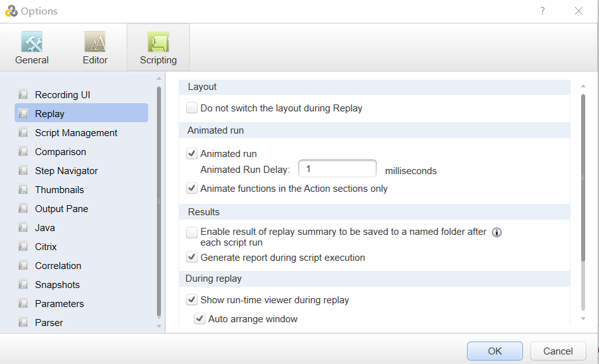The height and width of the screenshot is (364, 599).
Task: Click the Animated run section header
Action: click(374, 130)
